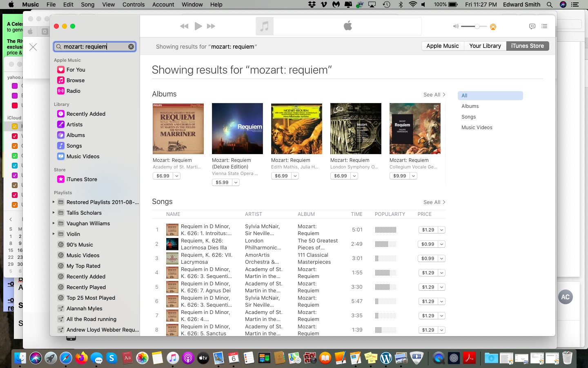Viewport: 588px width, 368px height.
Task: Open the Account menu
Action: tap(163, 4)
